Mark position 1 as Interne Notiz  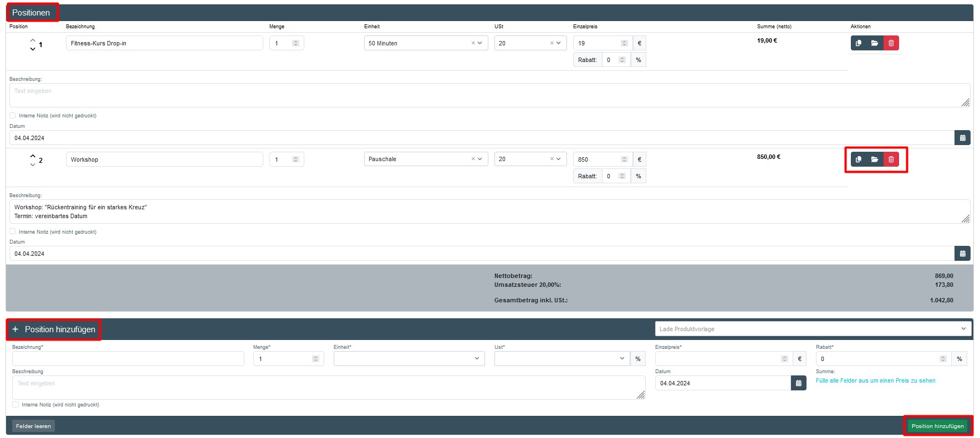tap(13, 116)
